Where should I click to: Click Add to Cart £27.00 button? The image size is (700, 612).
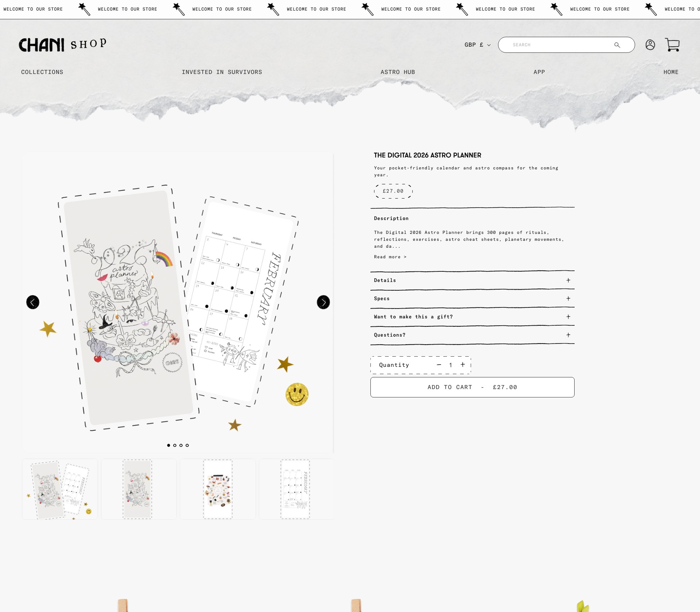tap(472, 387)
